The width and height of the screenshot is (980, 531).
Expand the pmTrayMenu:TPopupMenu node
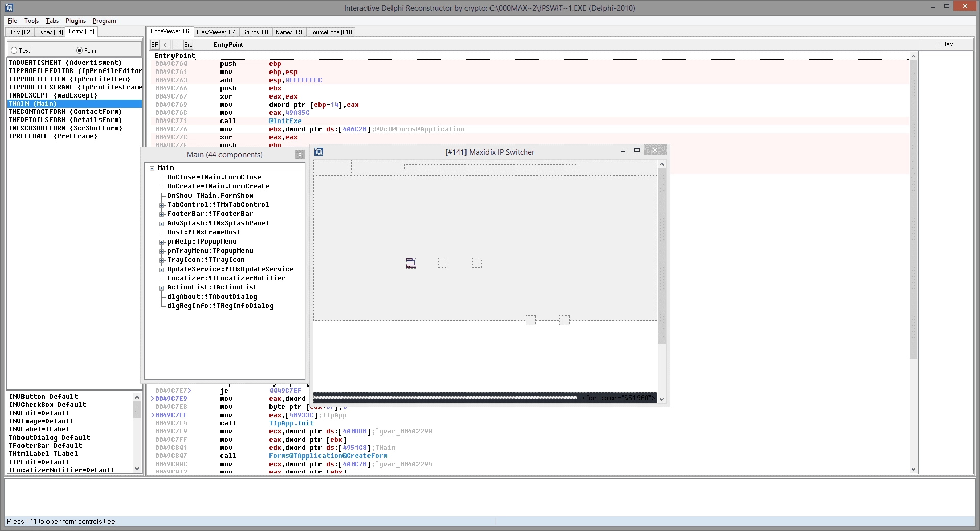click(x=161, y=251)
